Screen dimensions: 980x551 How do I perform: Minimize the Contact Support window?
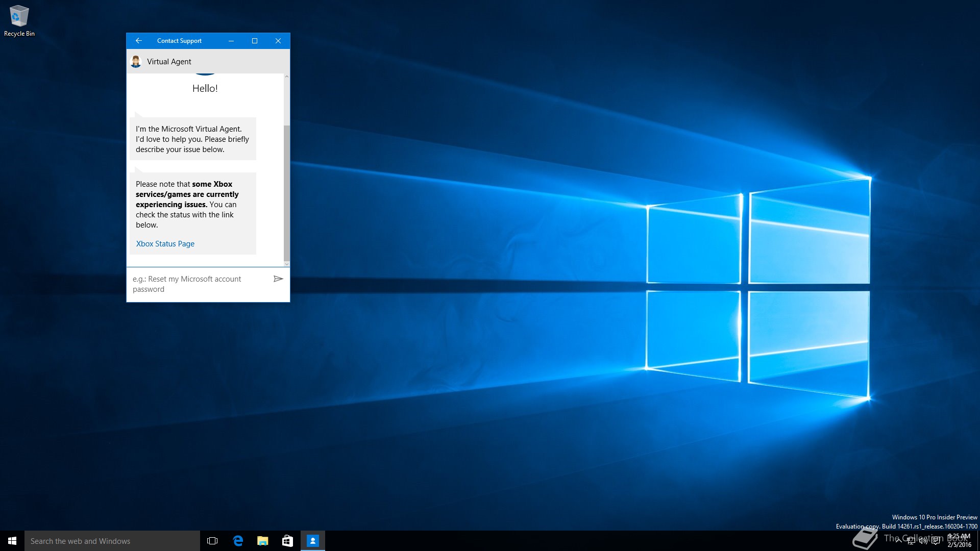coord(231,41)
